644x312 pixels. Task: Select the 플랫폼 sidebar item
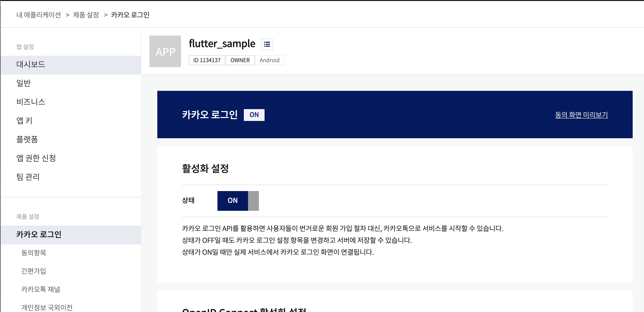click(27, 139)
